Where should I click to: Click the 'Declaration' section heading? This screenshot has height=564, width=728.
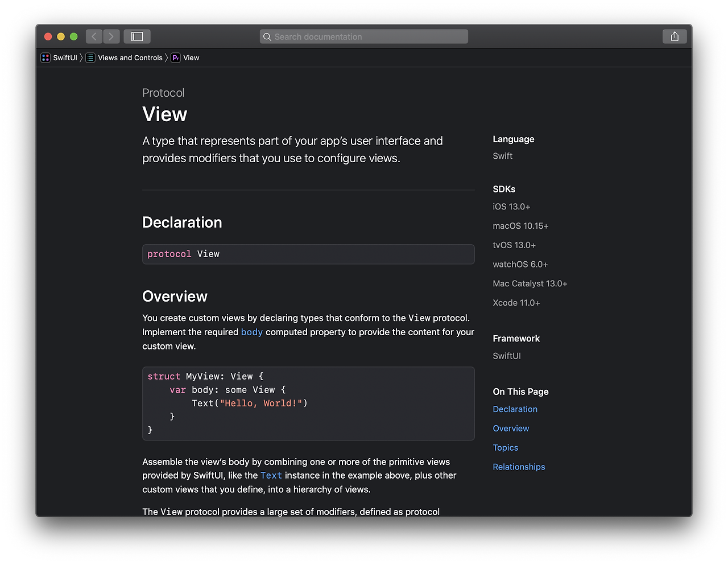(182, 223)
